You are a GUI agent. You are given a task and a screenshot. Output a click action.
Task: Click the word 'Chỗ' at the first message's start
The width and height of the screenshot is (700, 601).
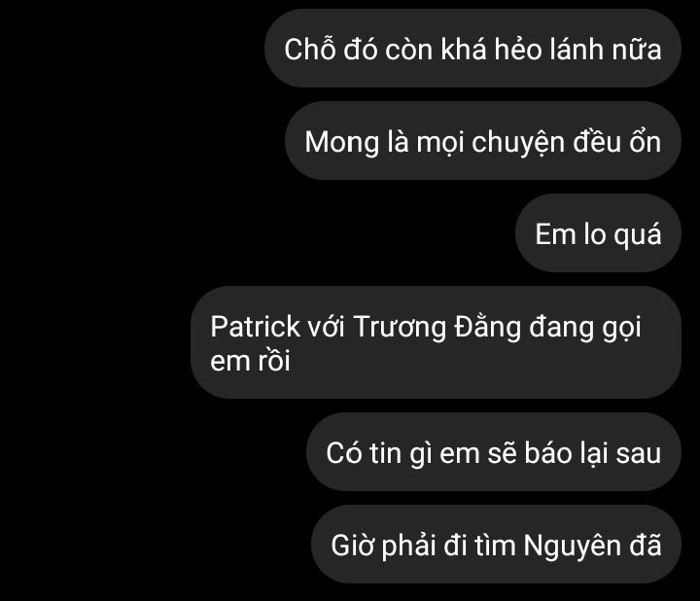coord(309,48)
